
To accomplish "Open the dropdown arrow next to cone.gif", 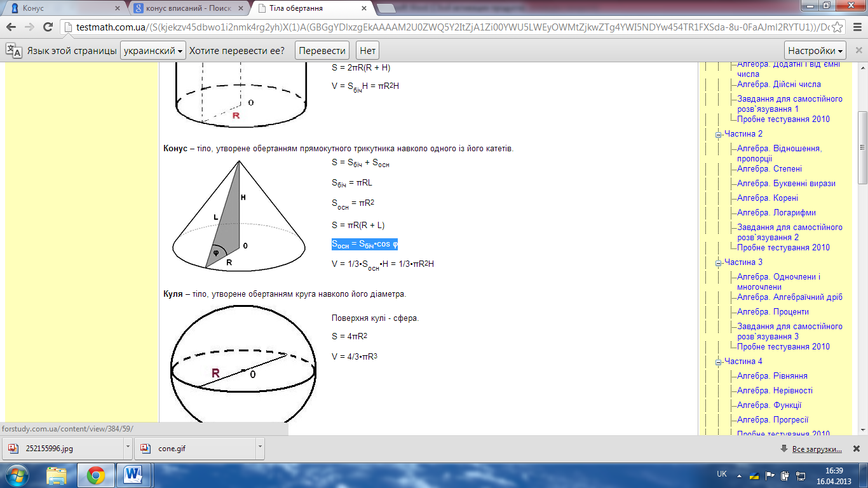I will point(260,448).
